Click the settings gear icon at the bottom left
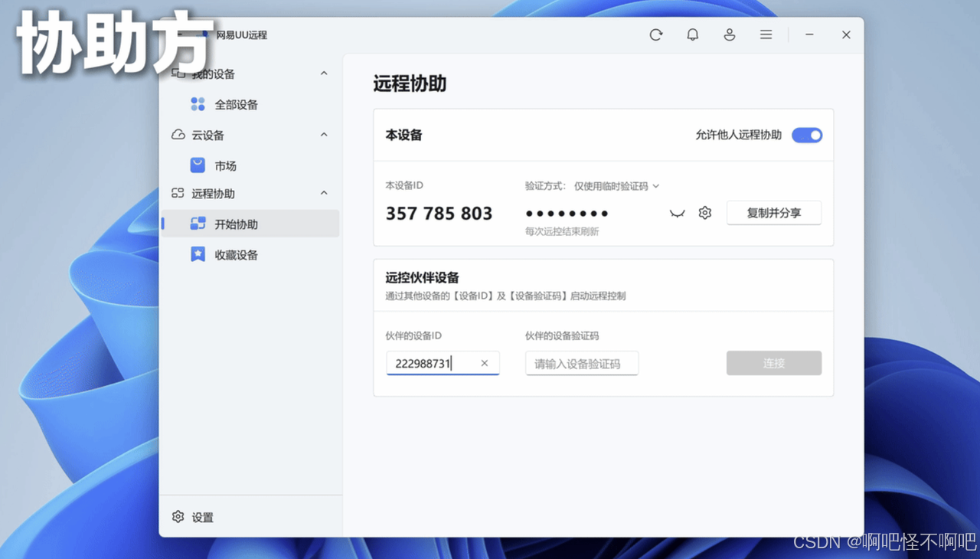The height and width of the screenshot is (559, 980). [x=178, y=517]
